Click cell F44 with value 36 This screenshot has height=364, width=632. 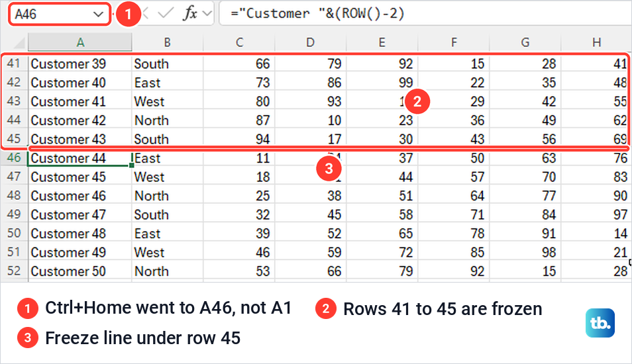[454, 120]
